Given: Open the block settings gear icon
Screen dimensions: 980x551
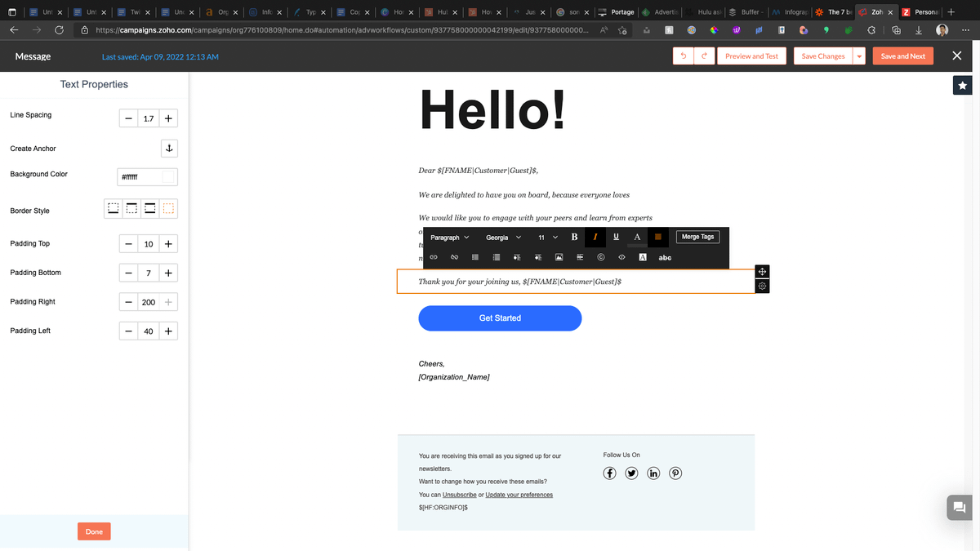Looking at the screenshot, I should pyautogui.click(x=761, y=287).
